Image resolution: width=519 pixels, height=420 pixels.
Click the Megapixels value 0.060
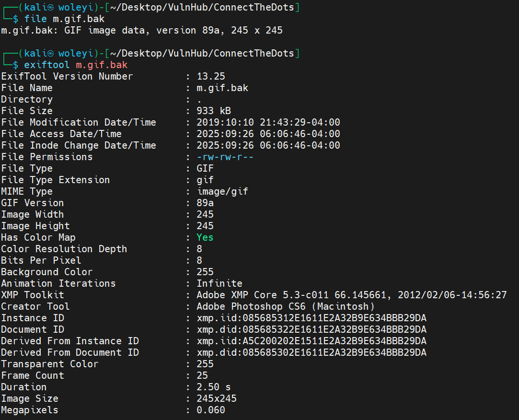tap(211, 410)
